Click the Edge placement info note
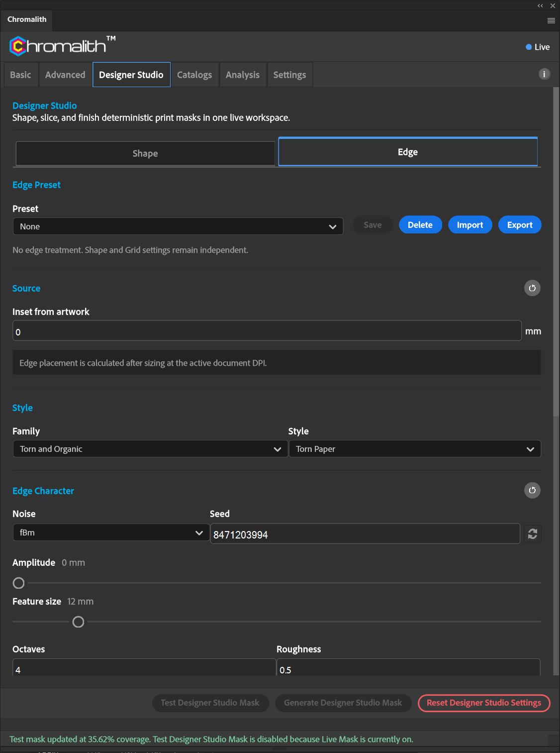 [x=277, y=363]
